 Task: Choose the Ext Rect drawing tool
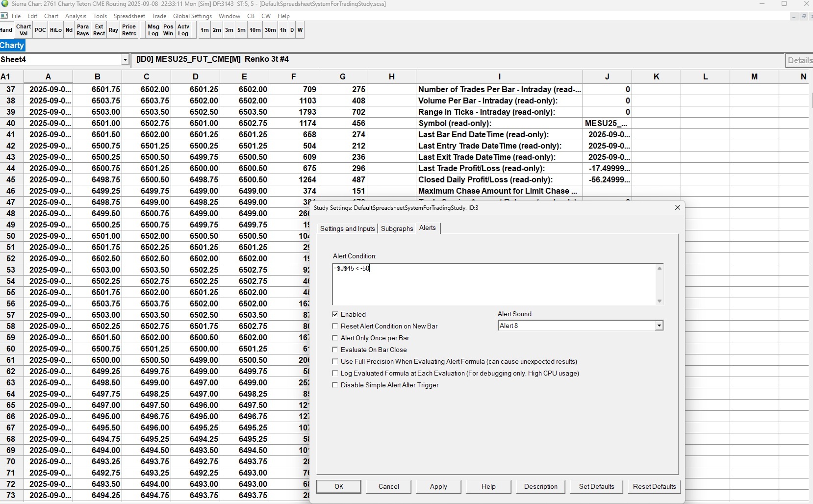pos(99,30)
